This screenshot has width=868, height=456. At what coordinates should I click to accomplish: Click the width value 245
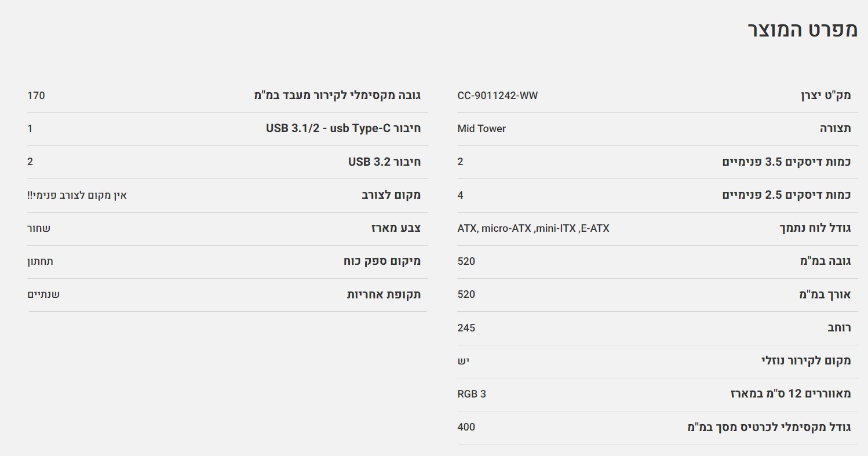(x=466, y=328)
